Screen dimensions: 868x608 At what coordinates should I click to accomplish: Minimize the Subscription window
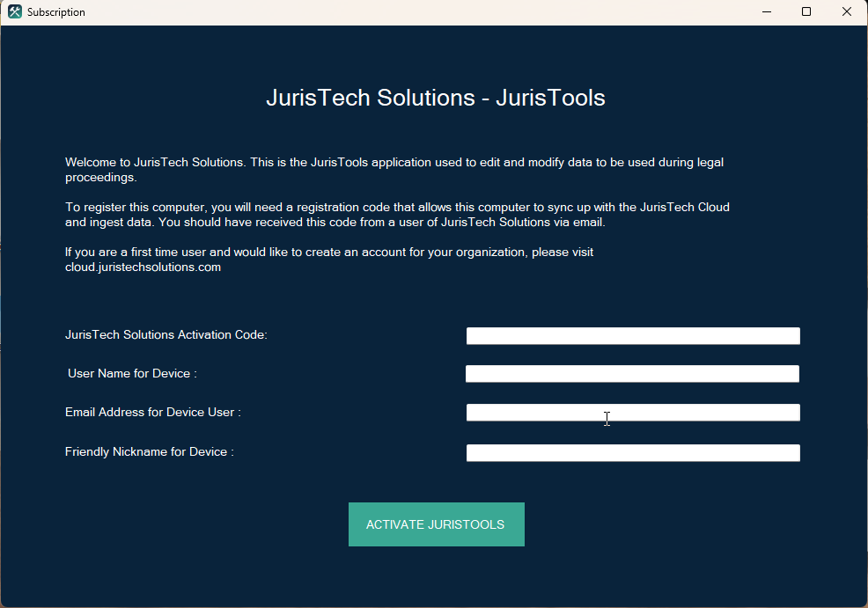tap(767, 11)
